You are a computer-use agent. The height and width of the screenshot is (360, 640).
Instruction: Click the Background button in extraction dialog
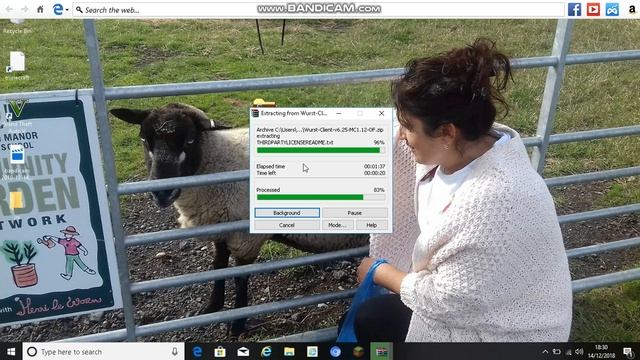point(287,213)
